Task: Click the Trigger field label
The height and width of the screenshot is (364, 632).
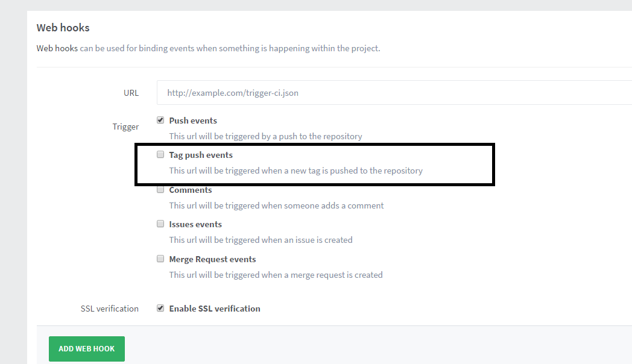Action: tap(125, 127)
